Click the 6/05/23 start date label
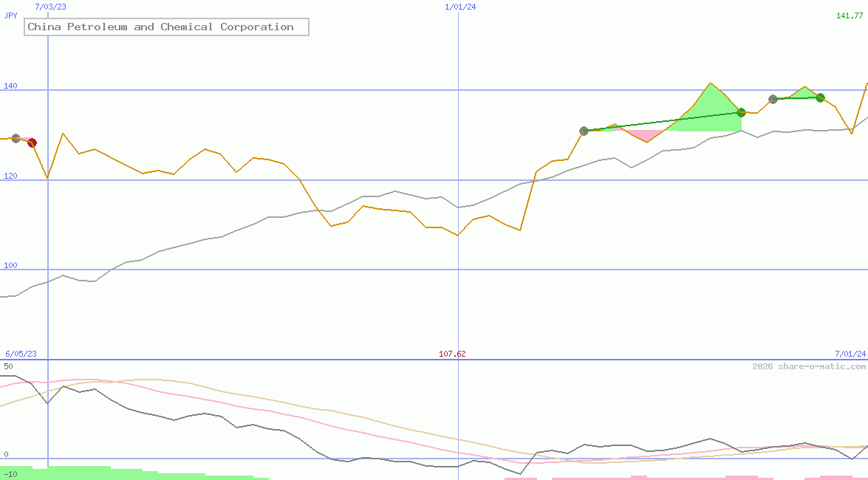 point(21,354)
